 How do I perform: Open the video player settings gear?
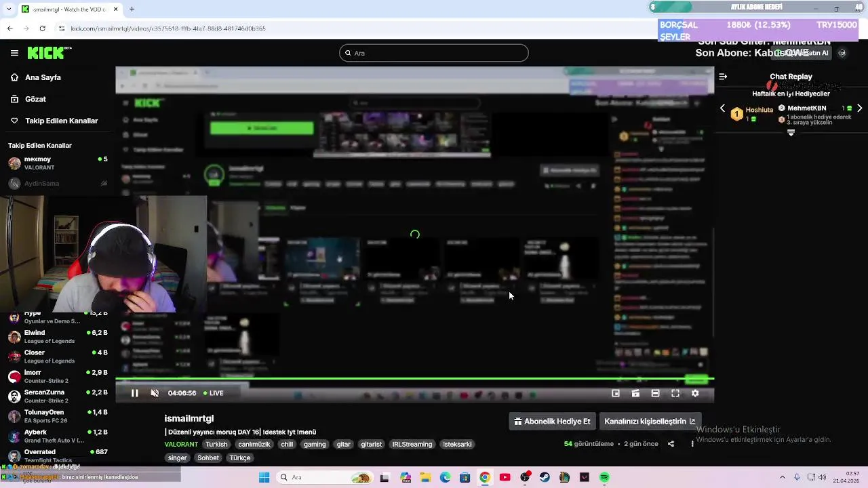click(695, 393)
